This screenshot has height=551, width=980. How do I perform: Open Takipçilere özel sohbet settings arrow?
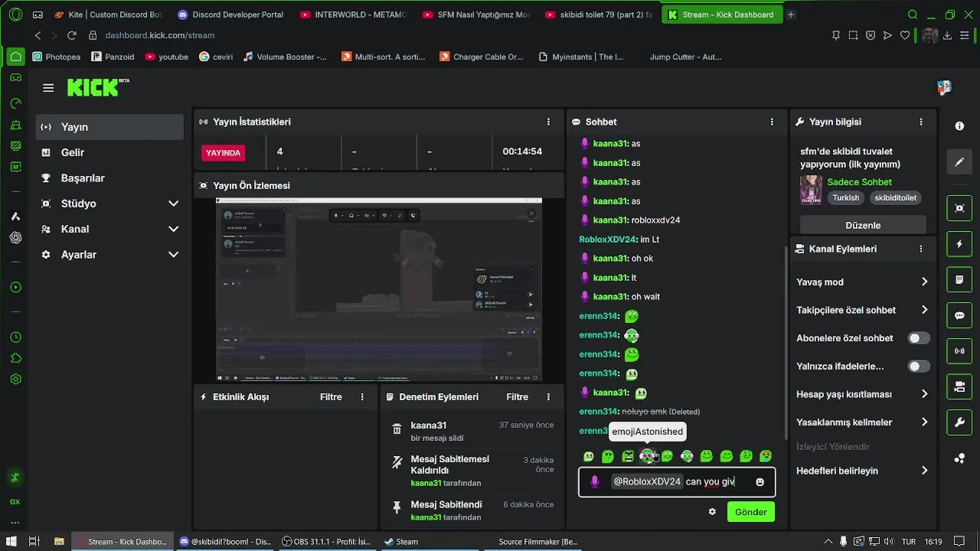tap(924, 310)
